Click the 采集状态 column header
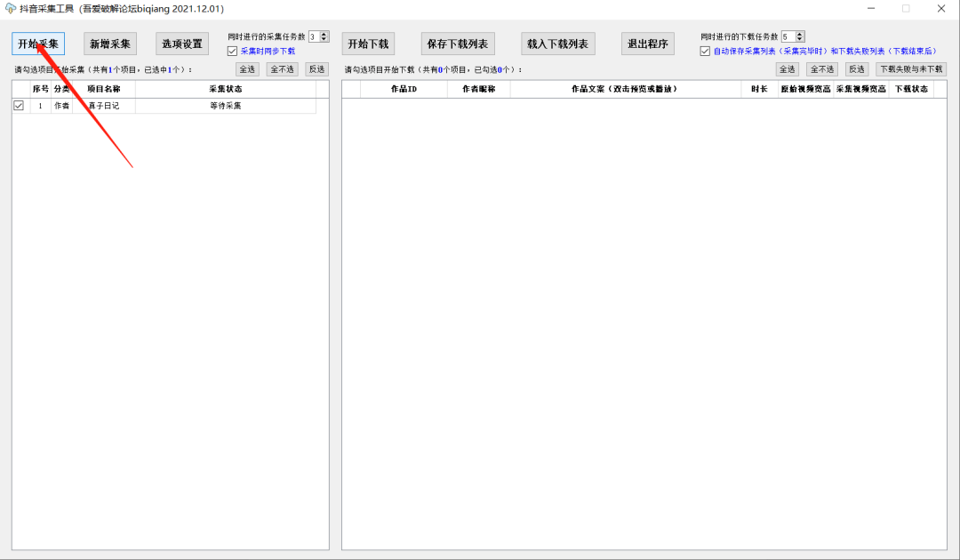960x560 pixels. click(225, 89)
